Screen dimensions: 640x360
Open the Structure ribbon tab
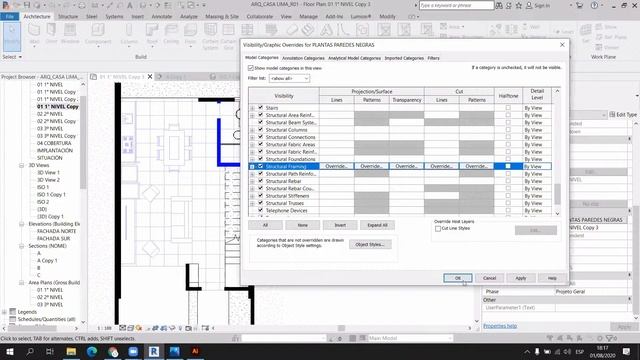coord(68,16)
